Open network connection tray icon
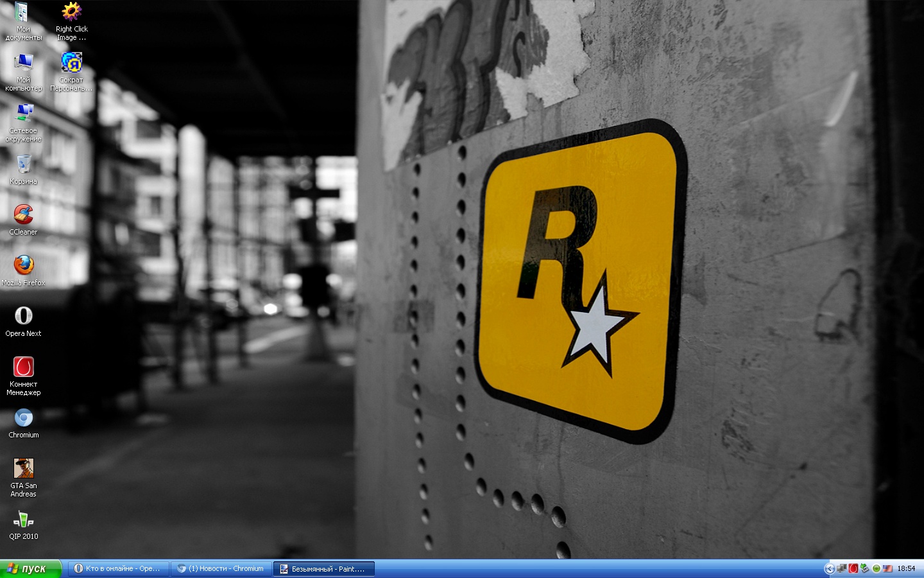This screenshot has width=924, height=578. pyautogui.click(x=841, y=568)
